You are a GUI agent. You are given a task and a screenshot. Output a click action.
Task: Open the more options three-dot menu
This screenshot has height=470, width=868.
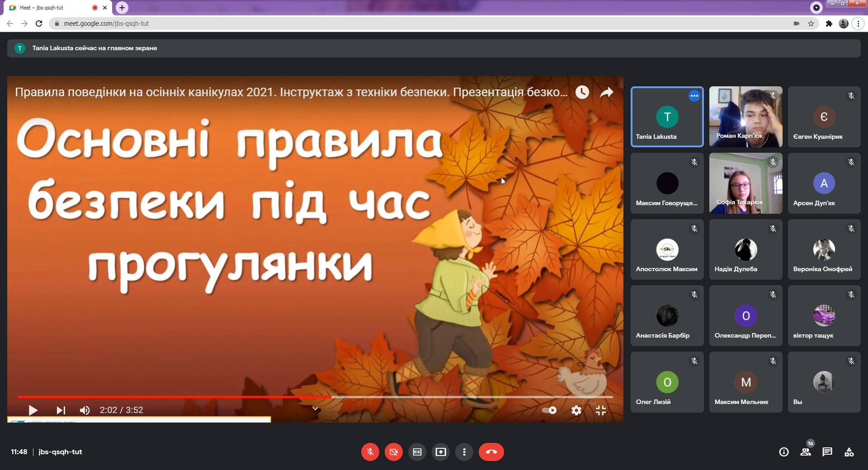click(x=464, y=452)
